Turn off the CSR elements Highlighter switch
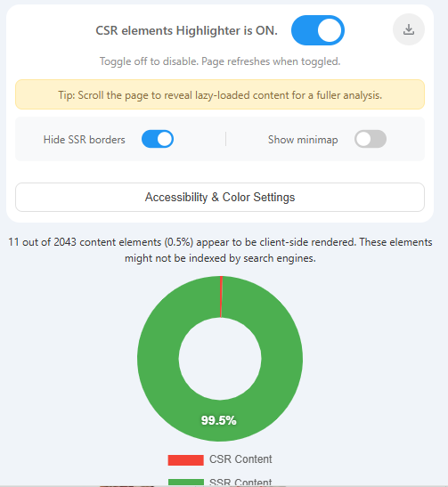 coord(318,30)
